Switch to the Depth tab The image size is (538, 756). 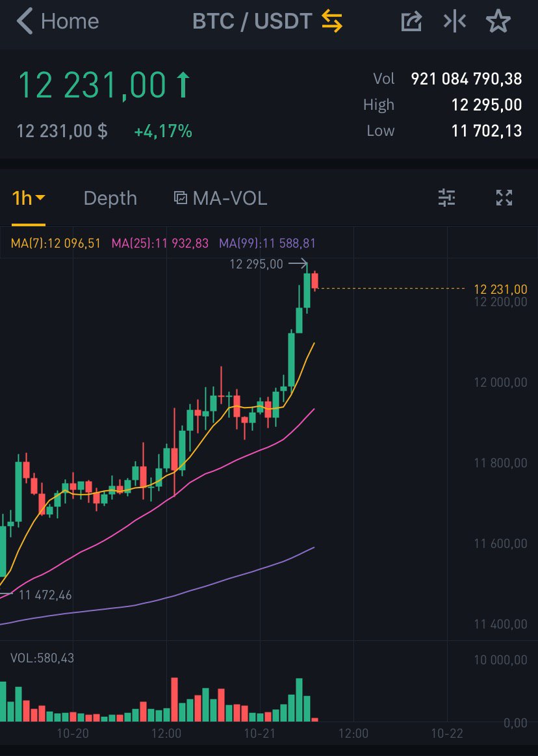pos(110,198)
